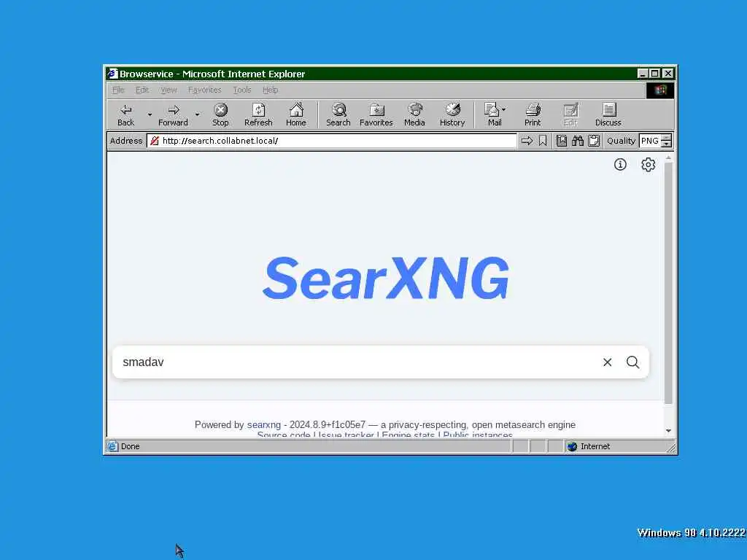Show the History toolbar panel
The width and height of the screenshot is (747, 560).
tap(452, 115)
